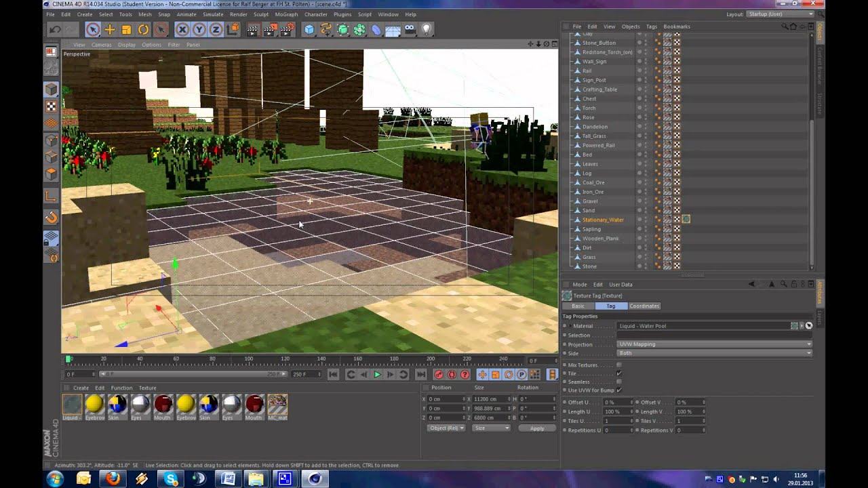Select Stationary_Water object in Object Manager
Screen dimensions: 868x488
pyautogui.click(x=603, y=220)
